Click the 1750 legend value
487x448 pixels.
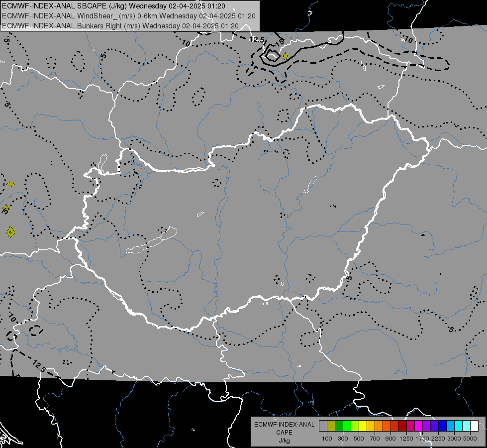point(423,439)
